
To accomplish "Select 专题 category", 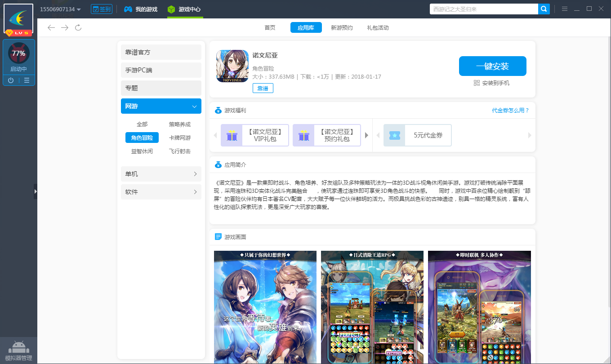I will click(x=161, y=88).
